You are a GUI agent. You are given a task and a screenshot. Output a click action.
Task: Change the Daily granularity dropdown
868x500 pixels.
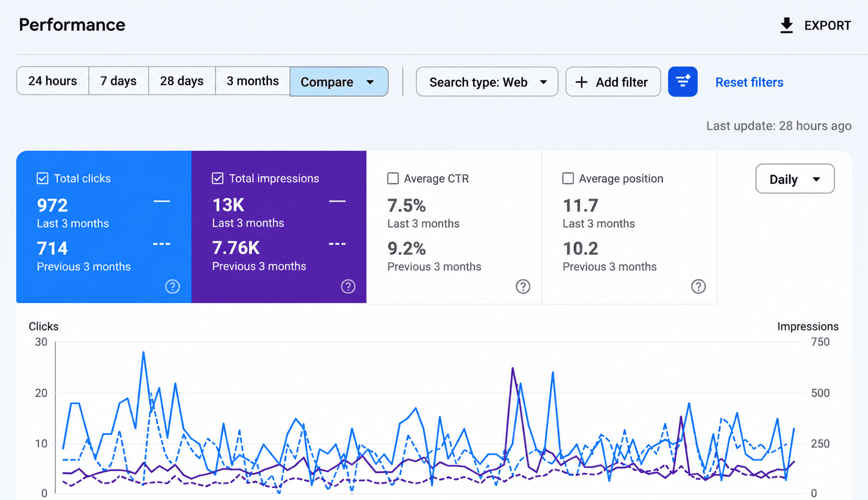point(795,179)
